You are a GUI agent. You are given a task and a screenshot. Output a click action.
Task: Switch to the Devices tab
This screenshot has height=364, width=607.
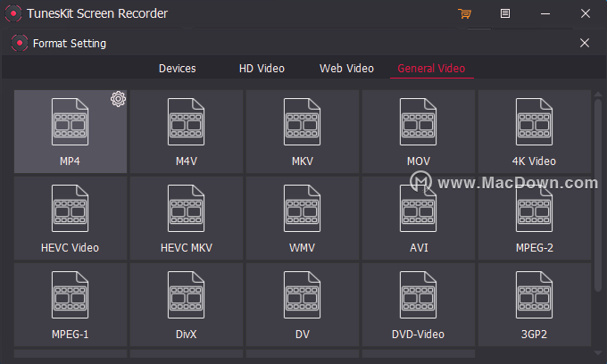coord(178,69)
